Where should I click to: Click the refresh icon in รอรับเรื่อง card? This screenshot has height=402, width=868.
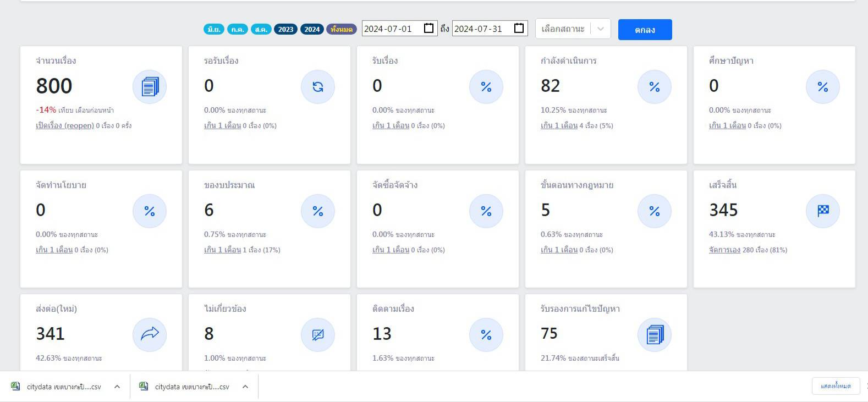click(318, 87)
